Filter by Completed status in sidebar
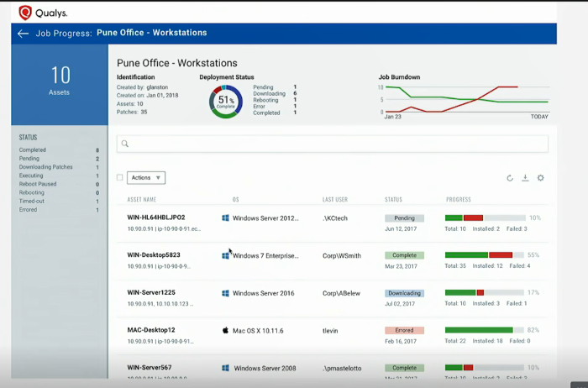Screen dimensions: 588x388 click(33, 150)
